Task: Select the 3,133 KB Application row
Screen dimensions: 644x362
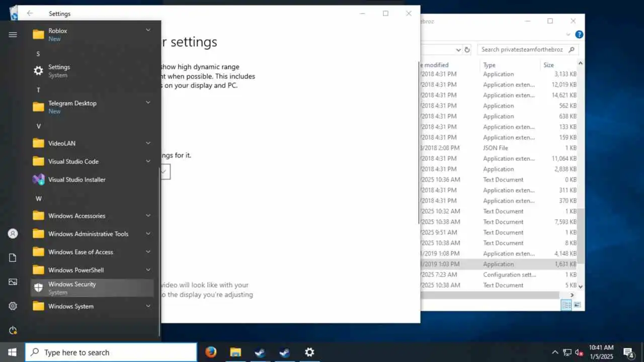Action: [x=499, y=74]
